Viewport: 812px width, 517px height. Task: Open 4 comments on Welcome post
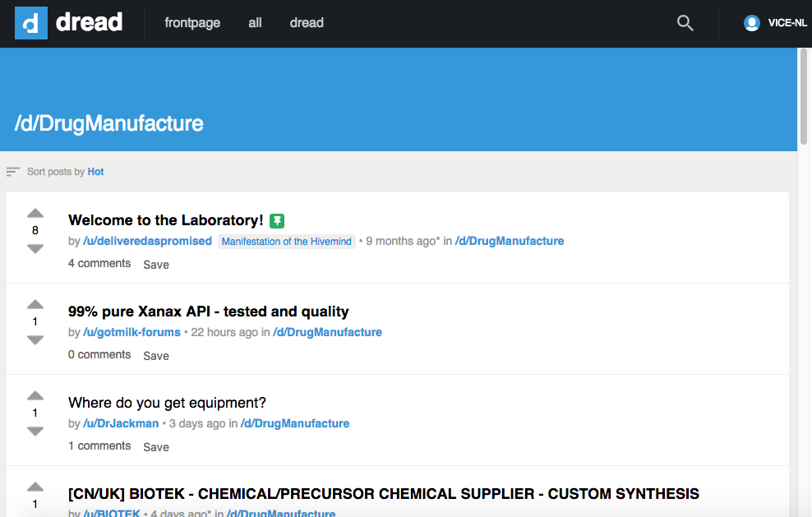coord(99,263)
